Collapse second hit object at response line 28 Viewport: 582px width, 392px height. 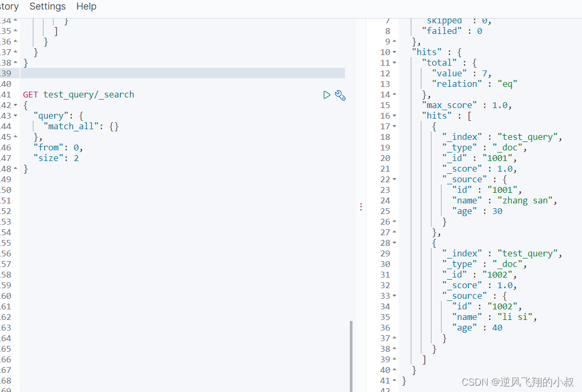(394, 243)
